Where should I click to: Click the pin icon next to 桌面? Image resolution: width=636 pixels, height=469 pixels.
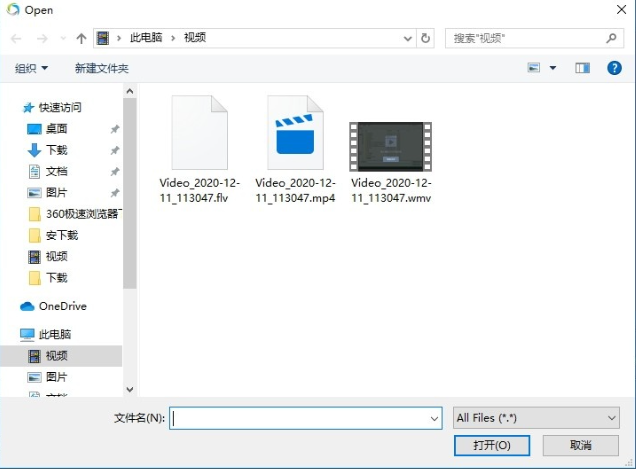tap(115, 129)
